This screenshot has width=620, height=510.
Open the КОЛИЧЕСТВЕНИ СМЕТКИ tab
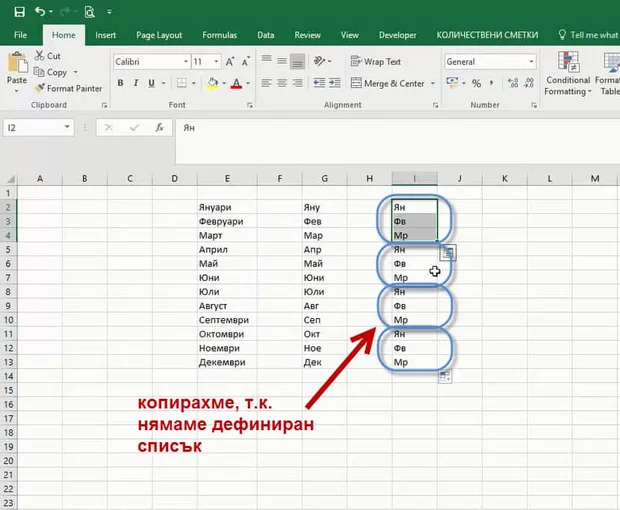(x=487, y=35)
